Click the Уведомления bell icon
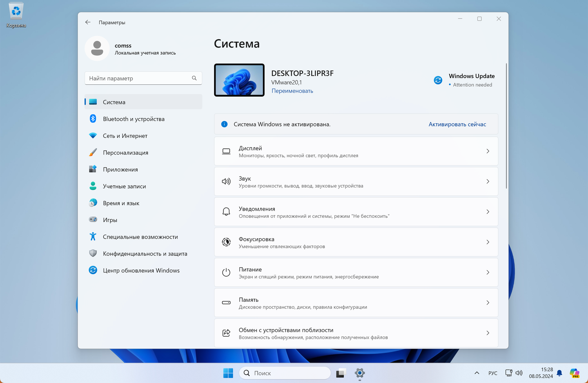This screenshot has width=588, height=383. (226, 212)
